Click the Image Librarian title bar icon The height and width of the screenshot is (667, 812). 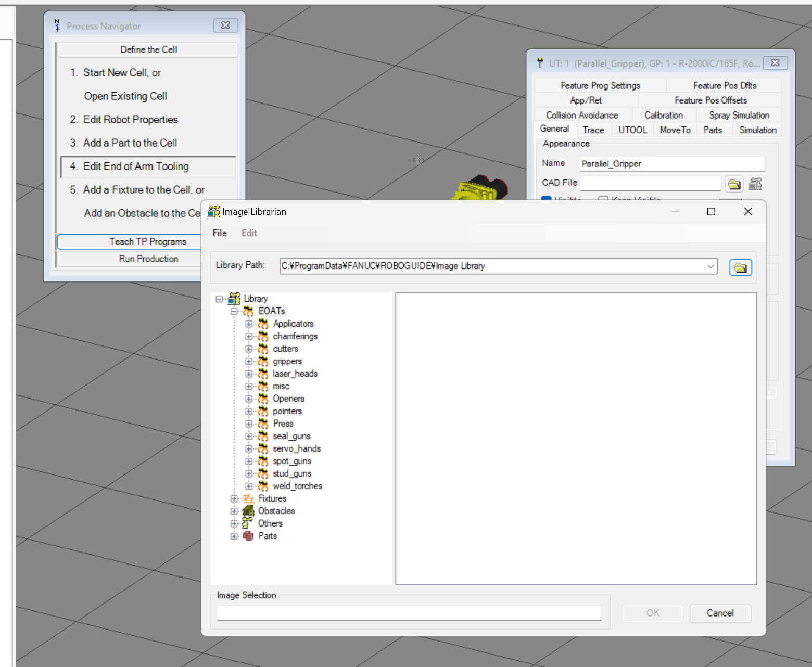pos(213,212)
